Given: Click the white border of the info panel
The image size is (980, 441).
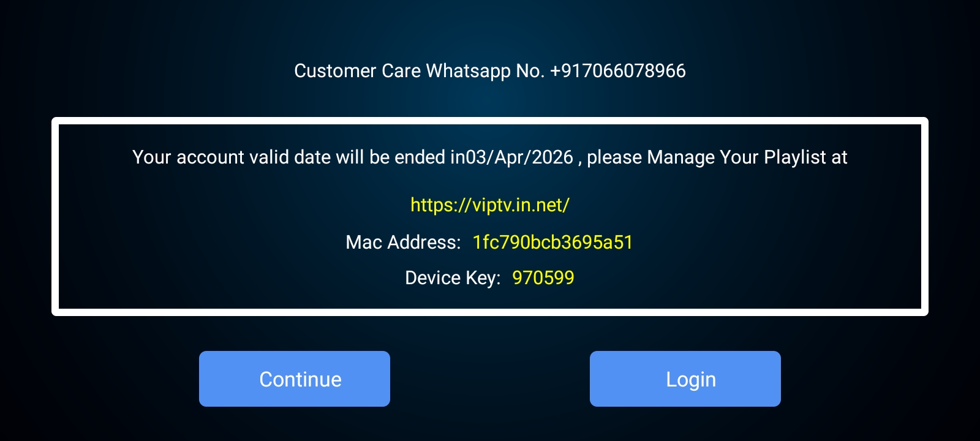Looking at the screenshot, I should point(490,121).
